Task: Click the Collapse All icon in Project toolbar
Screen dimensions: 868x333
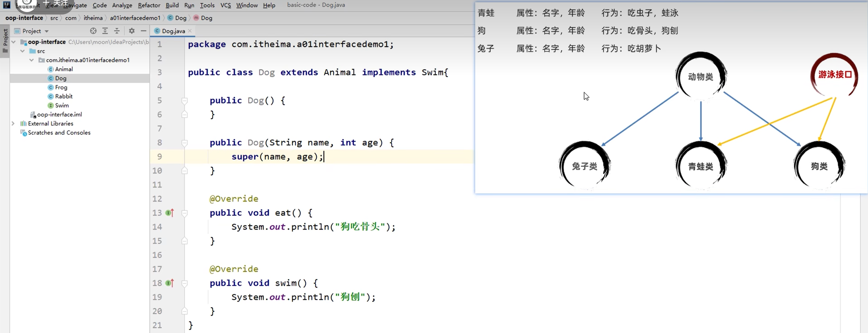Action: (117, 31)
